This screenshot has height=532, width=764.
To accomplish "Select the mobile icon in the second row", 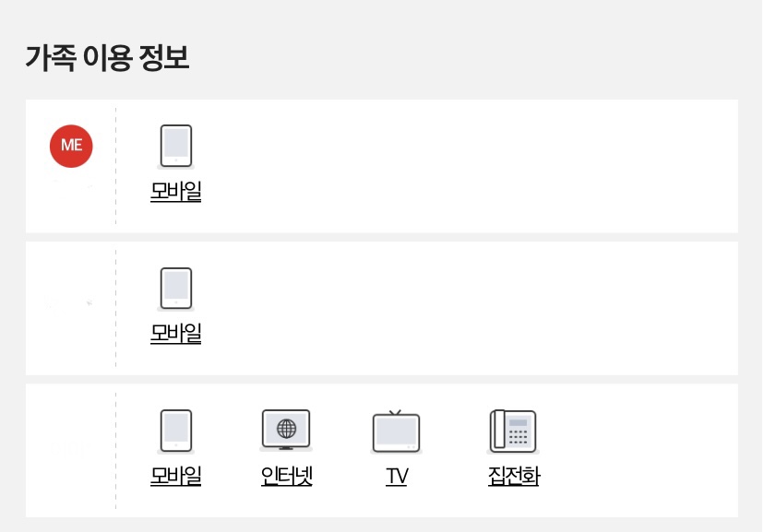I will (x=176, y=288).
